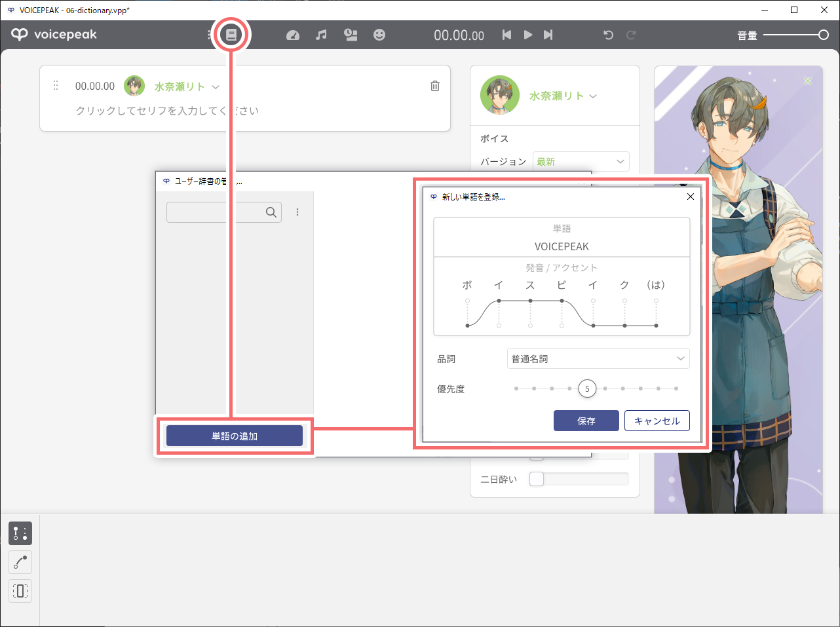Toggle accent point for ピ

(x=562, y=313)
